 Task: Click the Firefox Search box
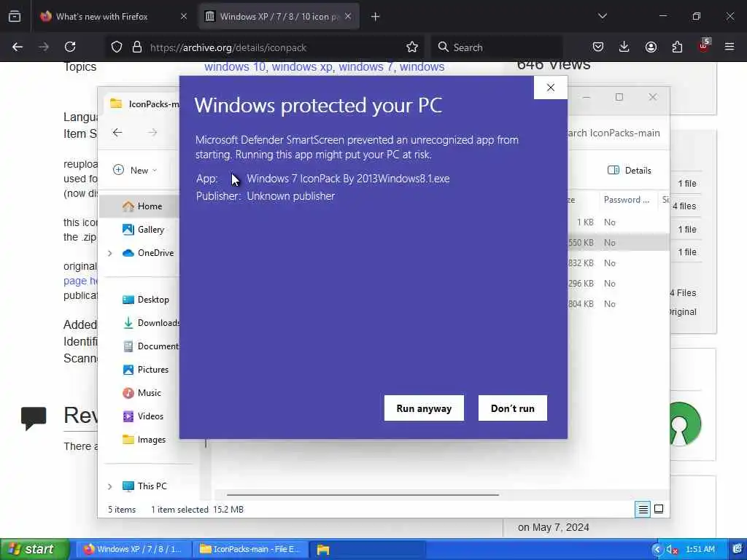click(x=498, y=47)
